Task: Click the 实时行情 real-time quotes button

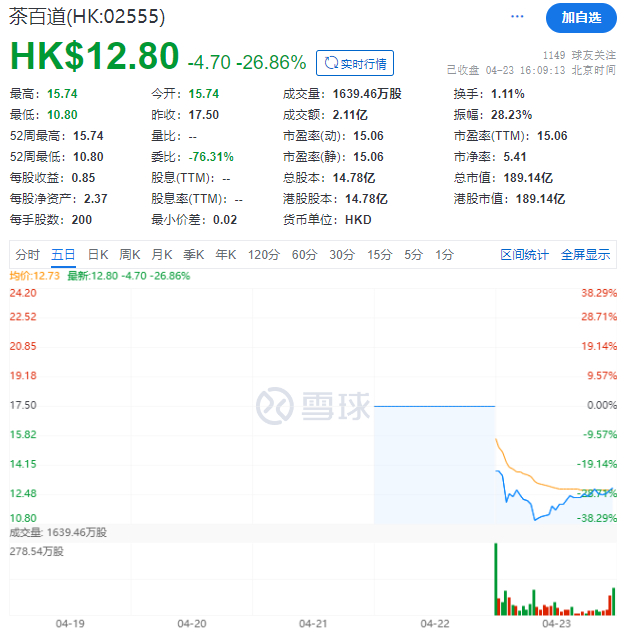Action: 355,63
